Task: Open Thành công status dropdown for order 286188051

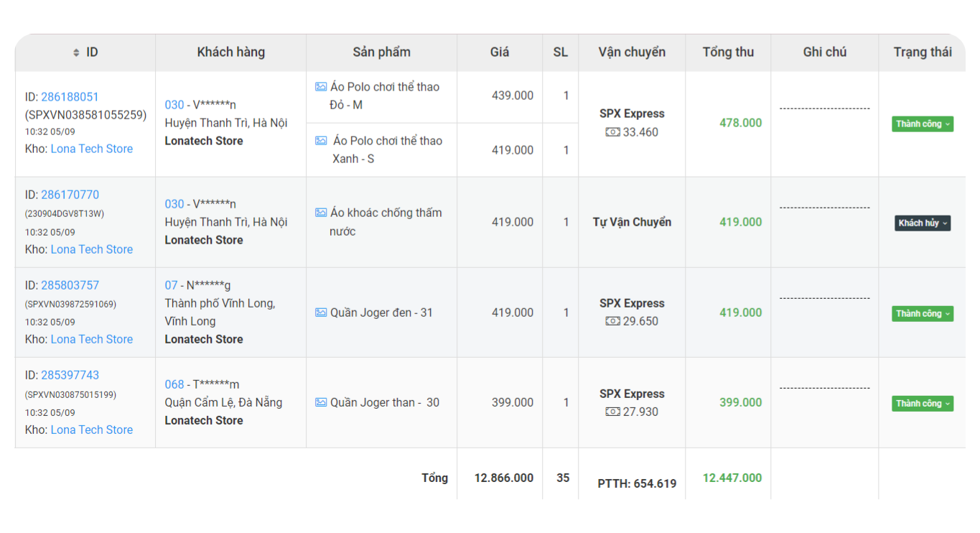Action: [x=923, y=124]
